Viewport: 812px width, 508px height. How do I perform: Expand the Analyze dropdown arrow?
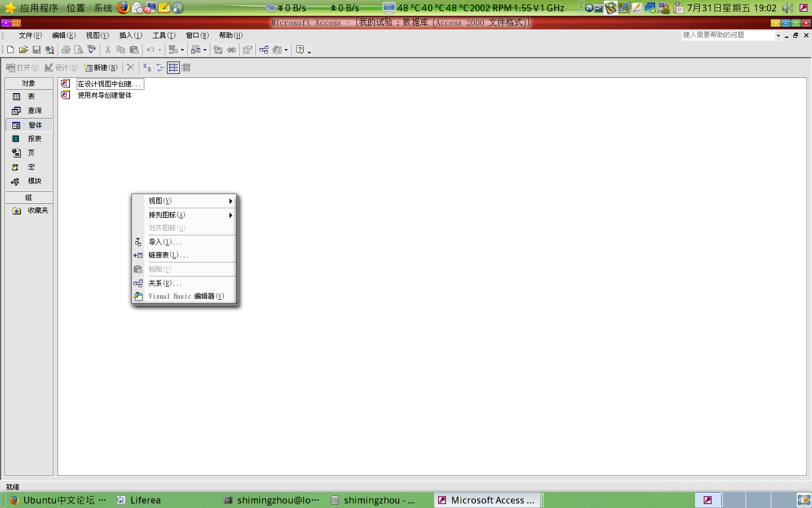coord(205,50)
